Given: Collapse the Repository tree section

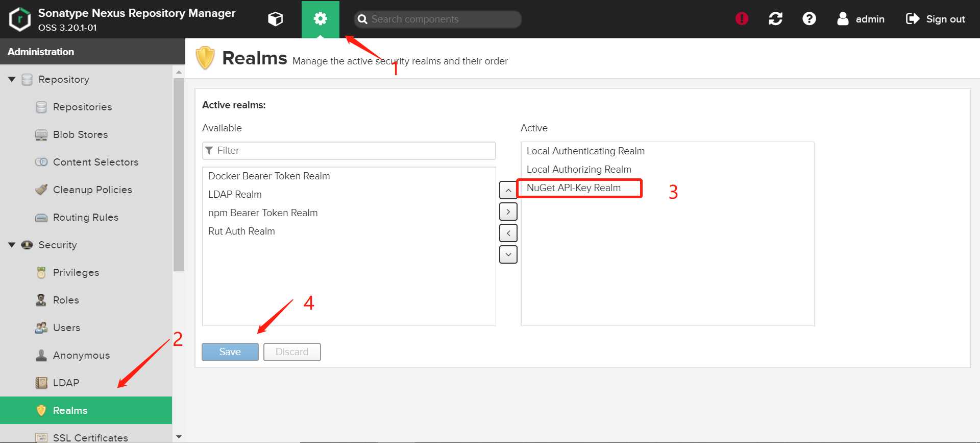Looking at the screenshot, I should coord(12,79).
